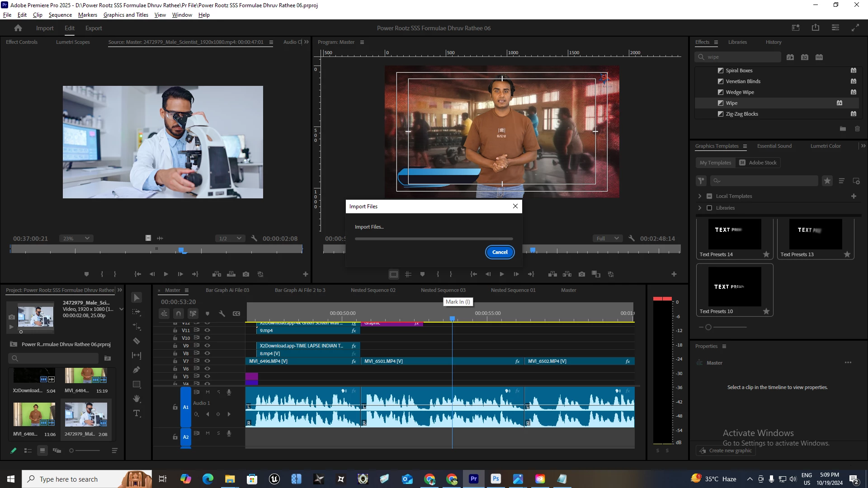
Task: Click the Create new graphic button
Action: (726, 450)
